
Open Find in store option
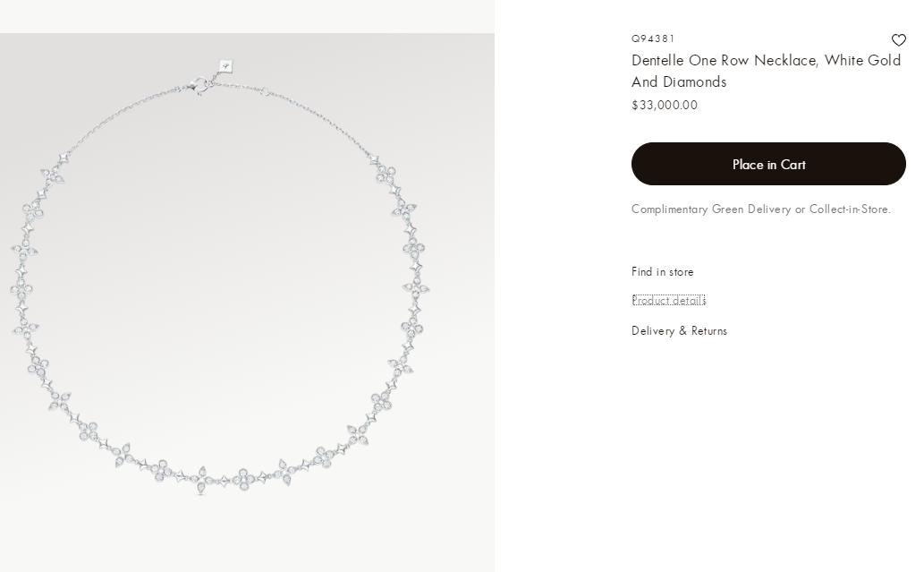pos(662,272)
